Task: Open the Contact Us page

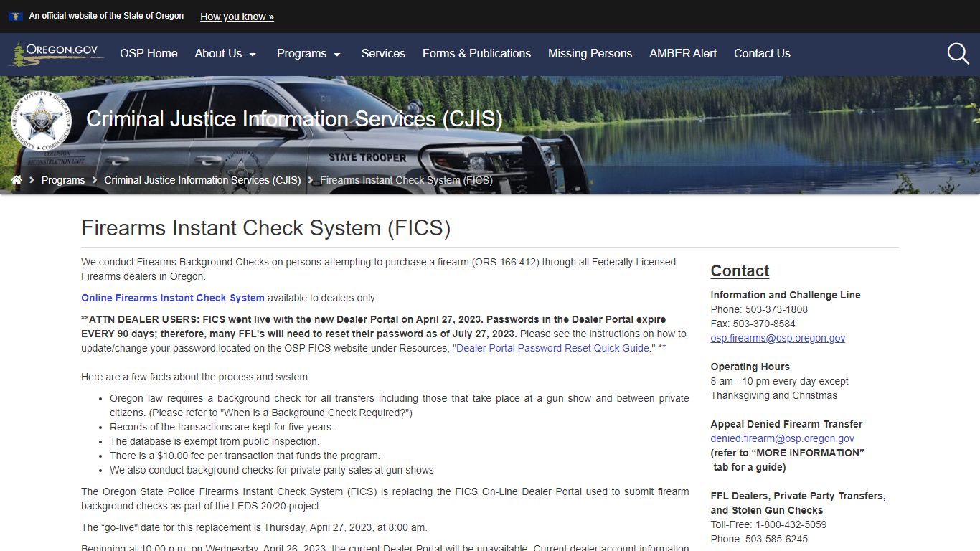Action: click(x=762, y=54)
